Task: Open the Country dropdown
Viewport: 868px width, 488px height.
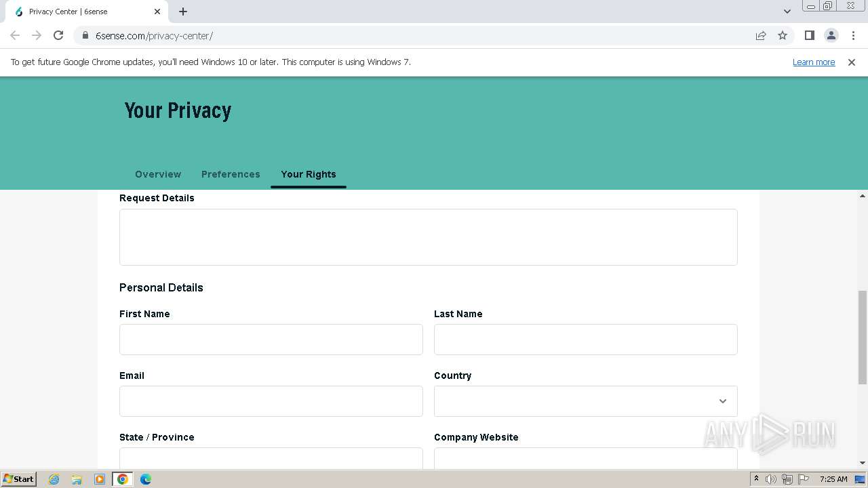Action: click(586, 401)
